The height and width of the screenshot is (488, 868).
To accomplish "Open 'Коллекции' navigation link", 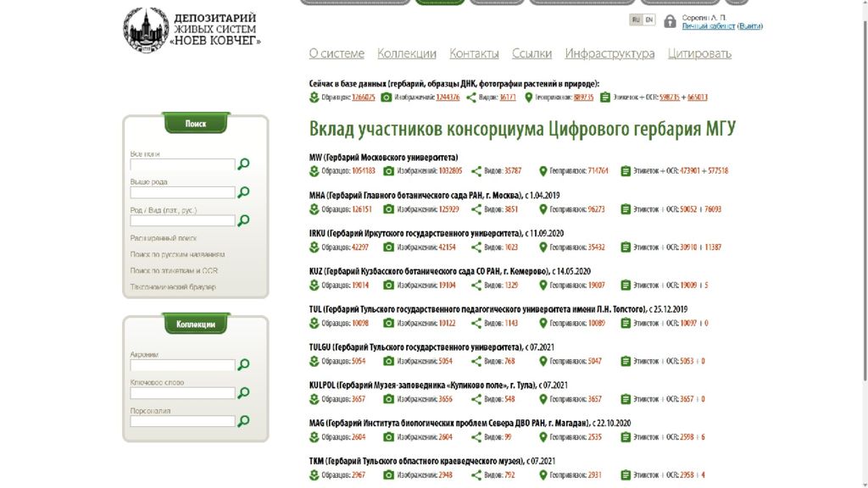I will (407, 53).
